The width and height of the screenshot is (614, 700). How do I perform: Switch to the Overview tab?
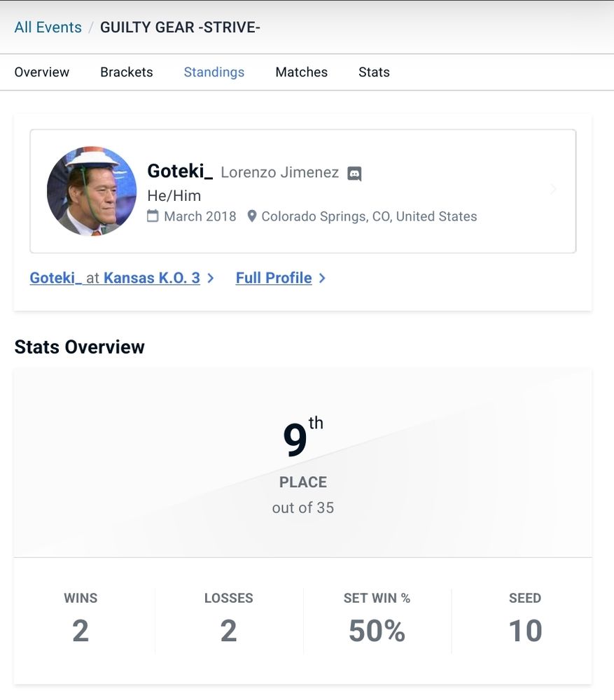point(42,72)
